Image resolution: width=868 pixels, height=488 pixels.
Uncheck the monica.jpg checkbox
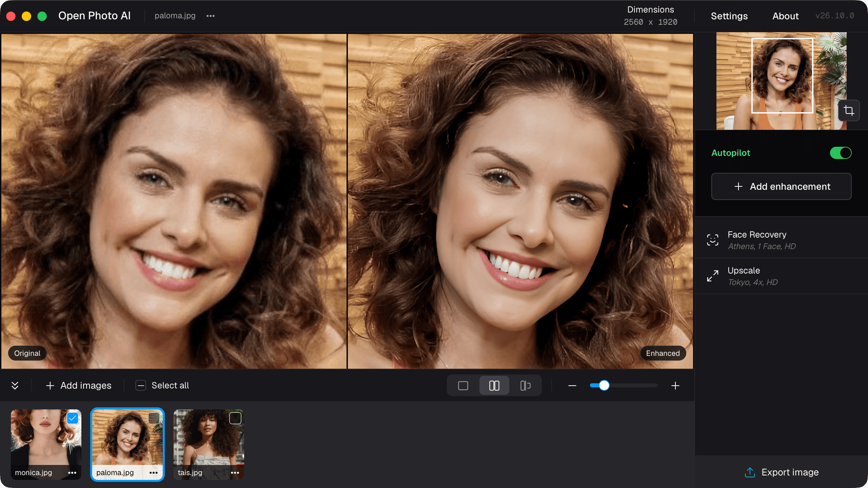pyautogui.click(x=73, y=419)
